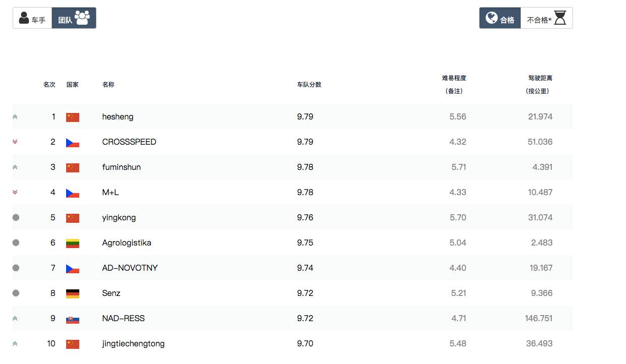
Task: Open the CROSSSPEED team name
Action: pyautogui.click(x=129, y=142)
